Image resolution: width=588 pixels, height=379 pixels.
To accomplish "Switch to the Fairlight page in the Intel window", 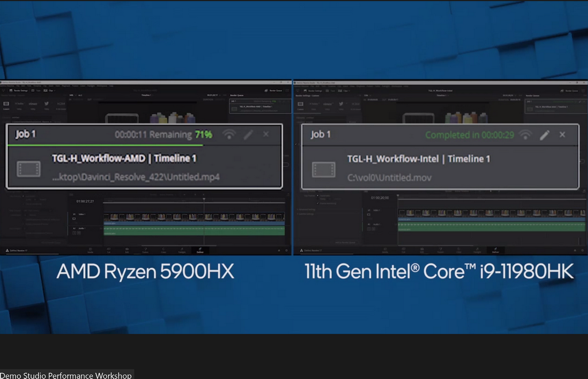I will [x=477, y=250].
